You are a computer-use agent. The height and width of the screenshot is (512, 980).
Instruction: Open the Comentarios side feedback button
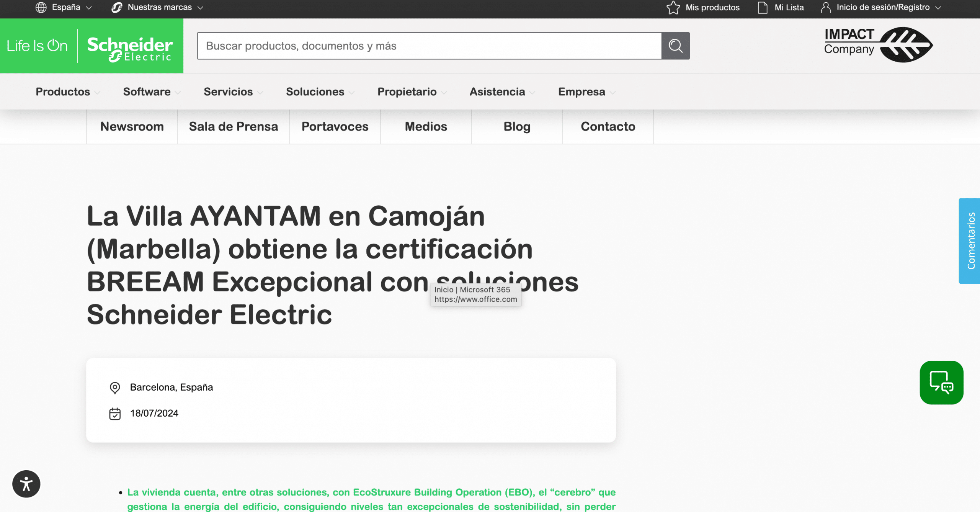point(970,240)
